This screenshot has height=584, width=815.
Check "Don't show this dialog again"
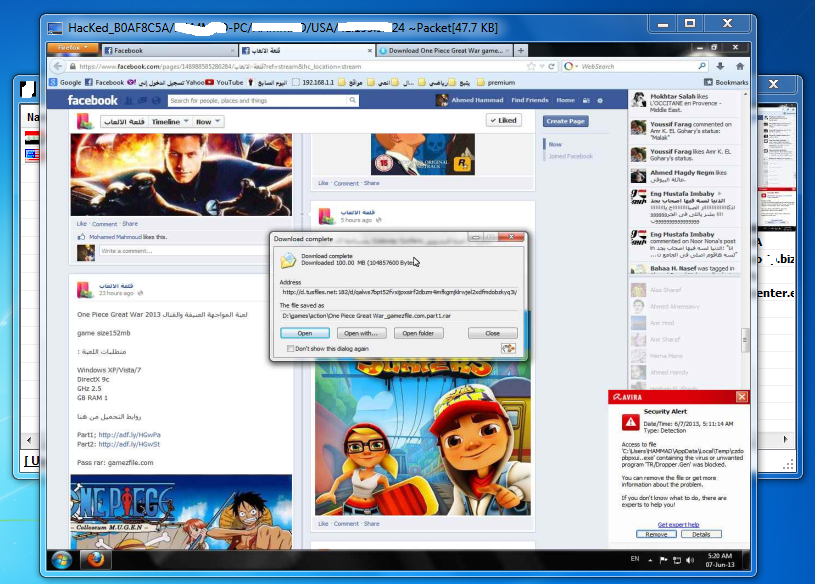[290, 349]
